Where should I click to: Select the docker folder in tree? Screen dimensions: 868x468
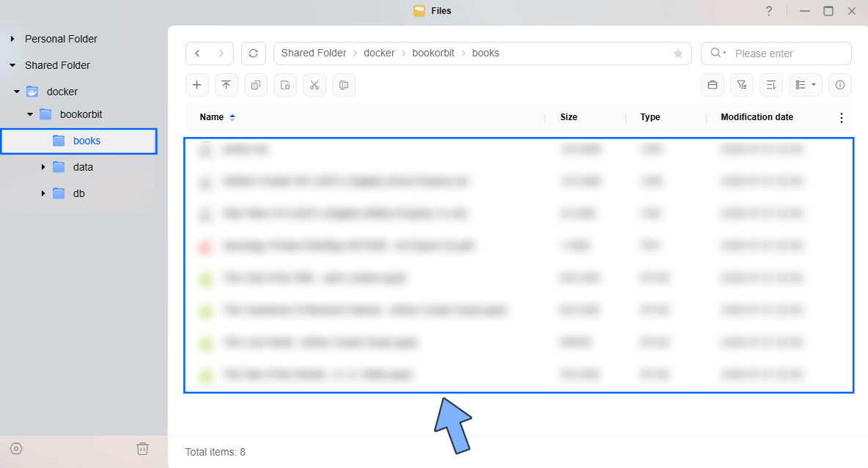[62, 92]
